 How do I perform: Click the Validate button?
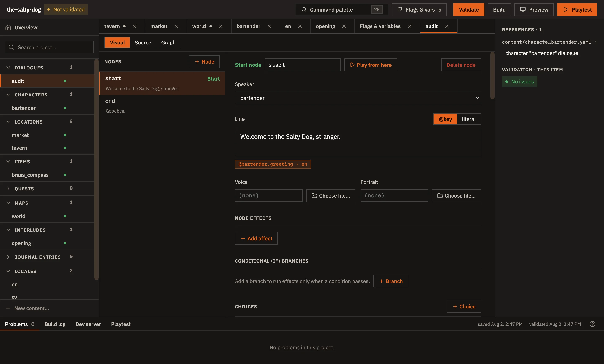[x=469, y=10]
